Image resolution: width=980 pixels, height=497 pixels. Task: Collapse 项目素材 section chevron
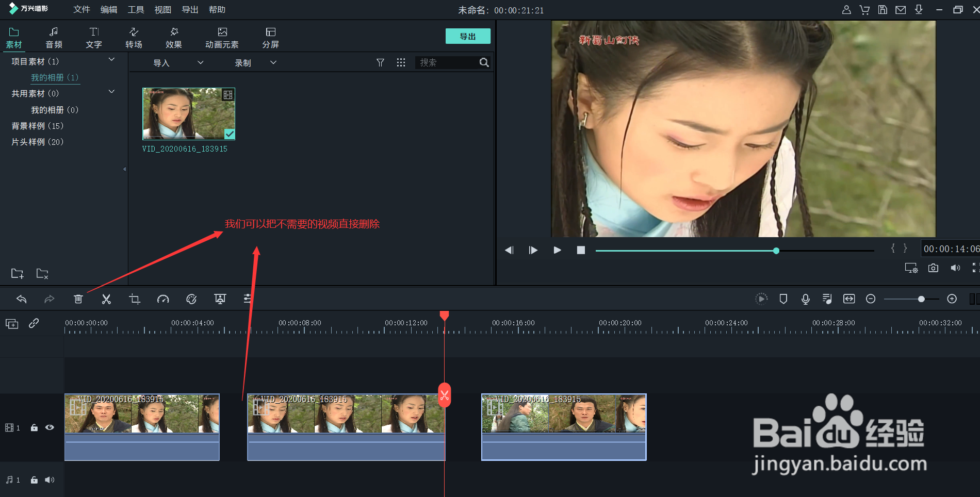pos(111,60)
